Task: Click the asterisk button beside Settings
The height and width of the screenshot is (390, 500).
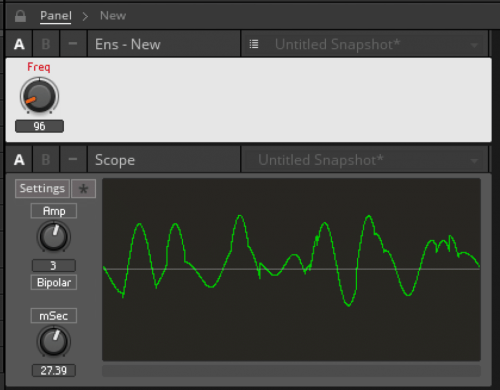Action: (x=83, y=189)
